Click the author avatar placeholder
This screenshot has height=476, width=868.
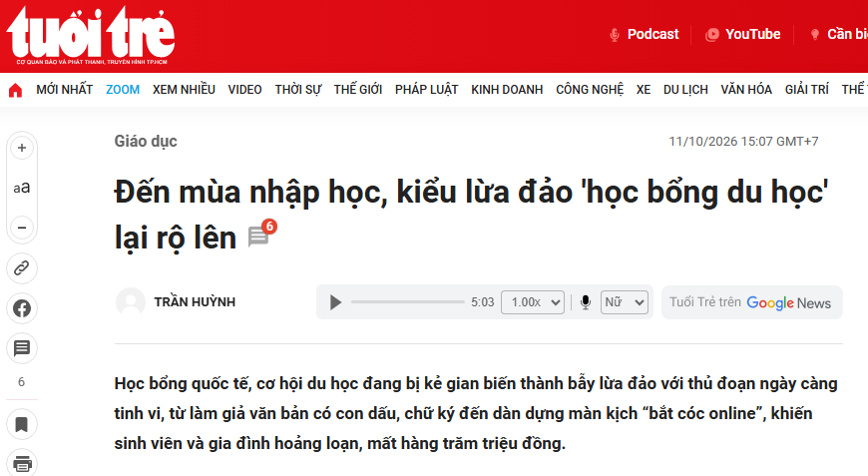click(x=131, y=302)
